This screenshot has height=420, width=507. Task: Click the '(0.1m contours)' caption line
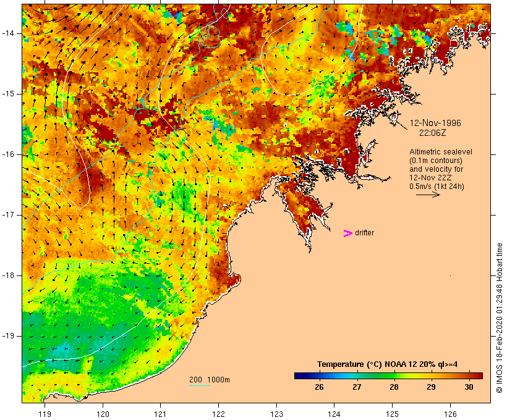tap(436, 161)
